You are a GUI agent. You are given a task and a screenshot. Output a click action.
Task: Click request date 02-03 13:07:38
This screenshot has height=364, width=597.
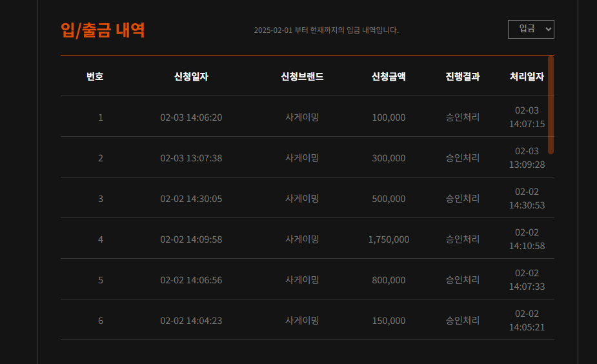[x=191, y=158]
